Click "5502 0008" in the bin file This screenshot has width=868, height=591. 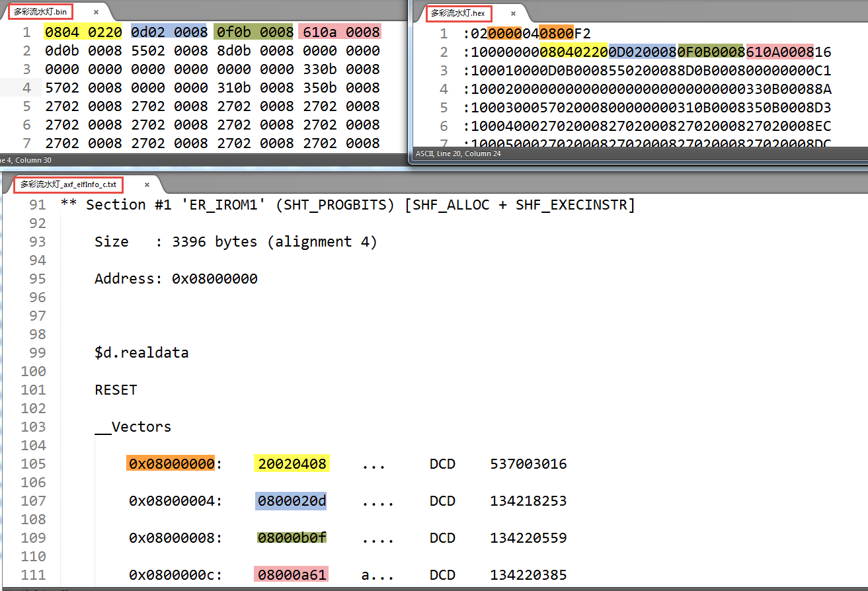(169, 50)
